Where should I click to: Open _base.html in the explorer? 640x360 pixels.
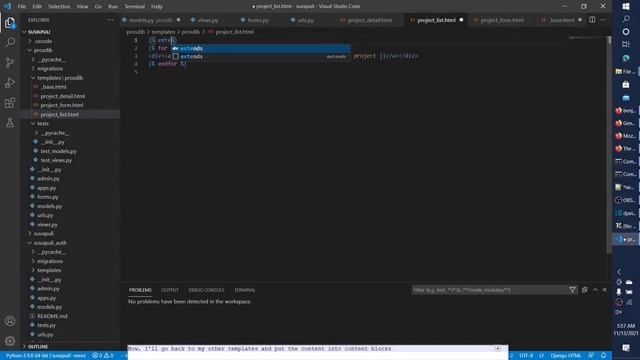tap(53, 87)
